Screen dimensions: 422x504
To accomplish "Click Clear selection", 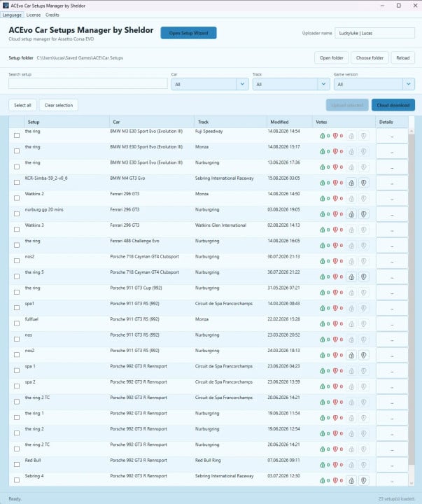I will tap(59, 105).
